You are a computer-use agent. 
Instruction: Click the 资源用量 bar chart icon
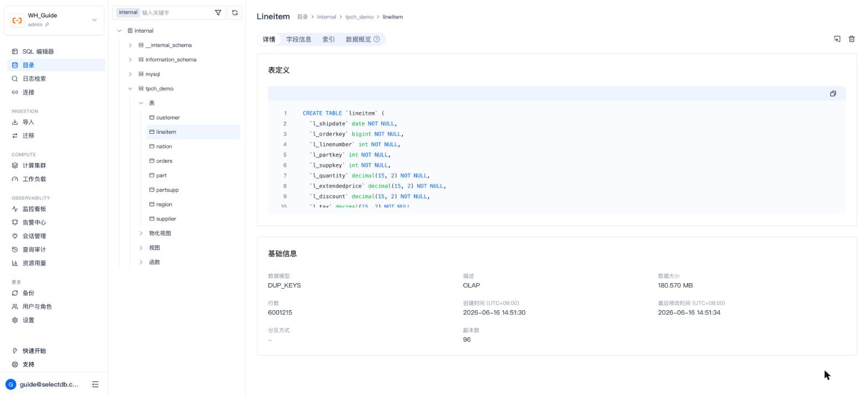[15, 263]
